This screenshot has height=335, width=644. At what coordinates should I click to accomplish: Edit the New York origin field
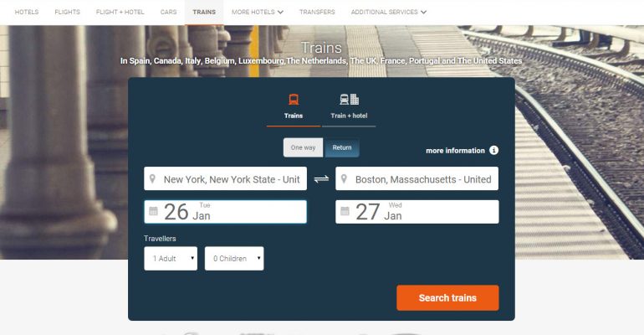coord(225,178)
